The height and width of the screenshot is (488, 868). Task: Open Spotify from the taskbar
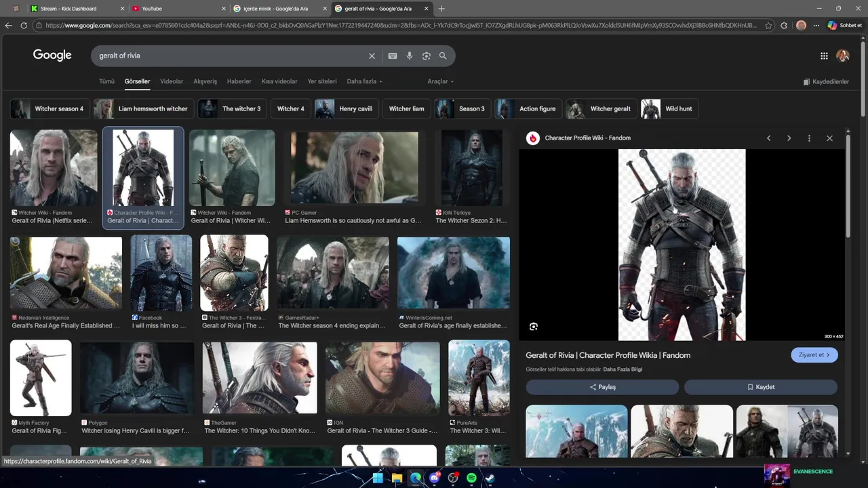coord(471,479)
